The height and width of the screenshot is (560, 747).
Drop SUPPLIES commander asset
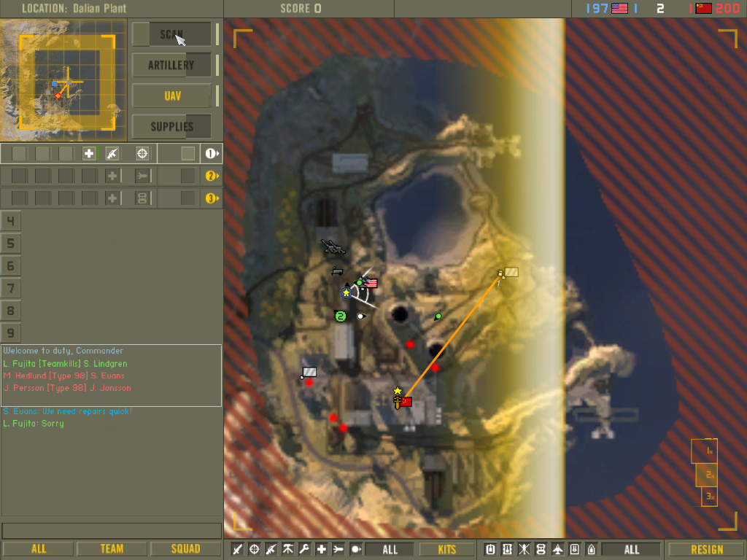click(171, 126)
